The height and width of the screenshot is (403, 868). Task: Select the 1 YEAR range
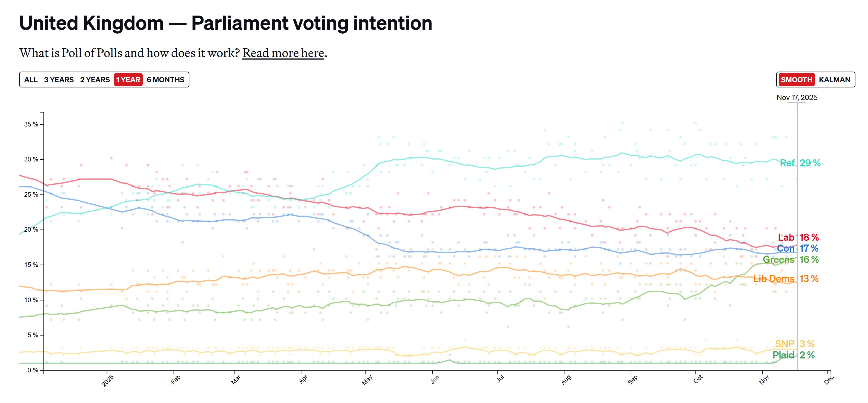(x=128, y=80)
